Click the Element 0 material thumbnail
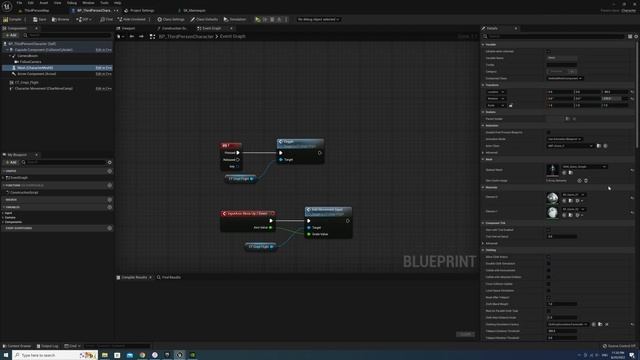Image resolution: width=640 pixels, height=360 pixels. (552, 198)
